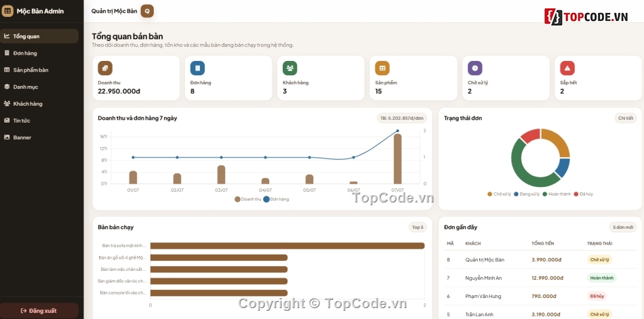Click the Bàn giám đốc văn phòng bar label
Image resolution: width=644 pixels, height=319 pixels.
[122, 281]
